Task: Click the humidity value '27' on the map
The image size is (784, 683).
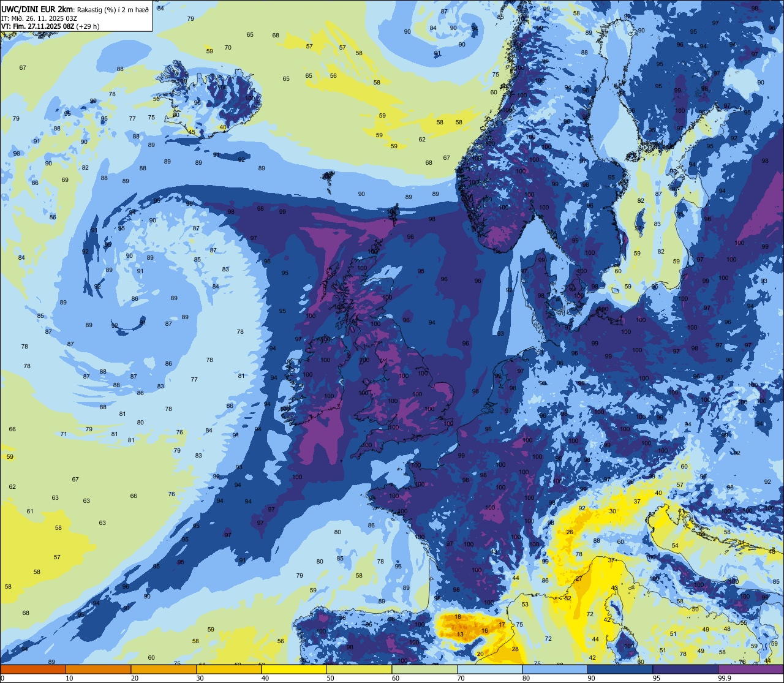Action: pyautogui.click(x=579, y=579)
